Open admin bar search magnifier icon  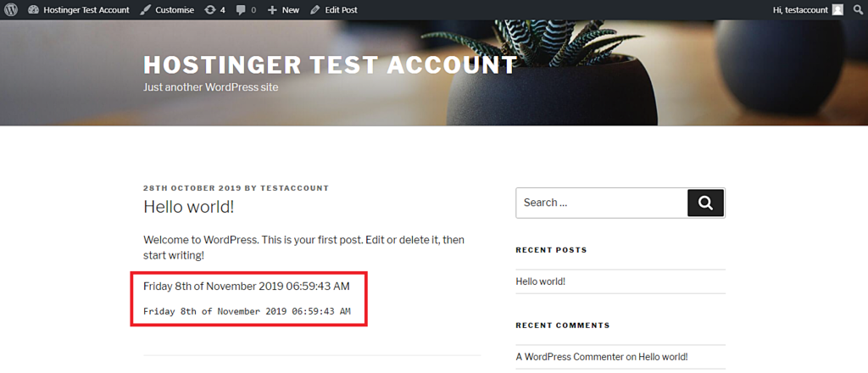pos(858,10)
